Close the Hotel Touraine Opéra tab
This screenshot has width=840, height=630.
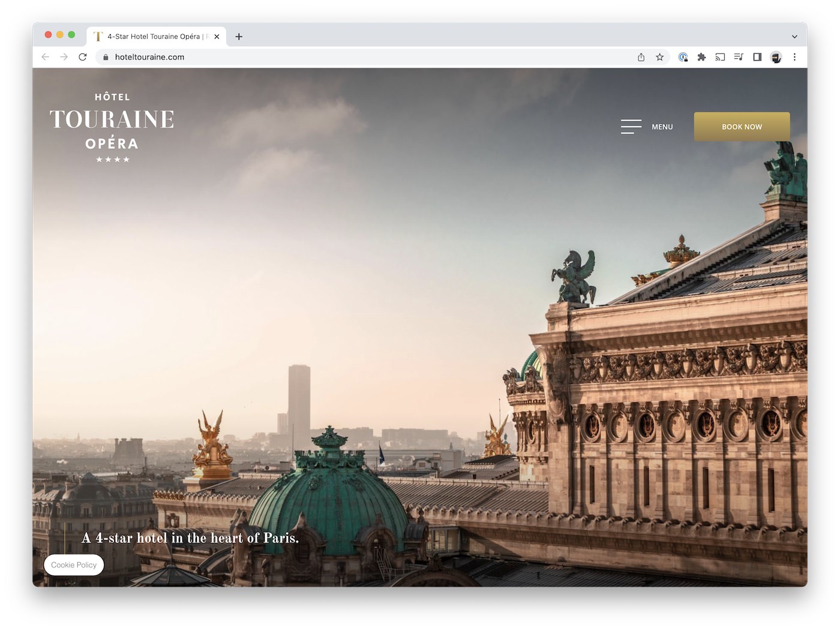coord(217,37)
